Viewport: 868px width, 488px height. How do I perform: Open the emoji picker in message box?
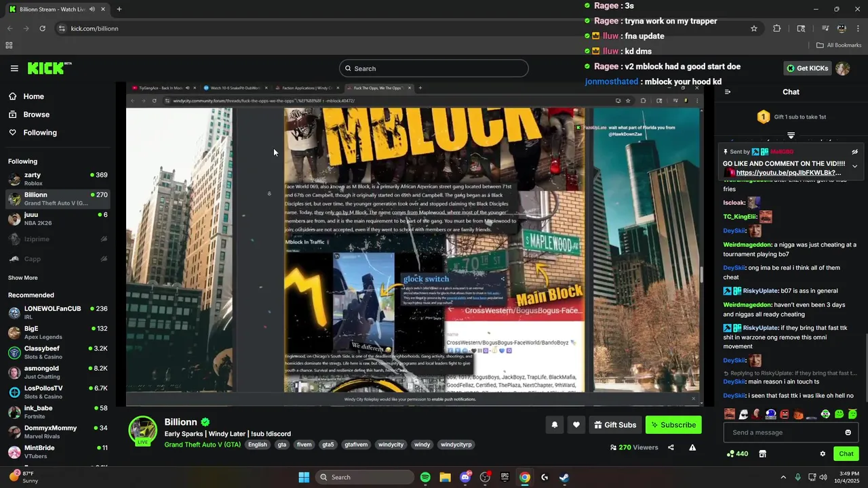tap(848, 432)
